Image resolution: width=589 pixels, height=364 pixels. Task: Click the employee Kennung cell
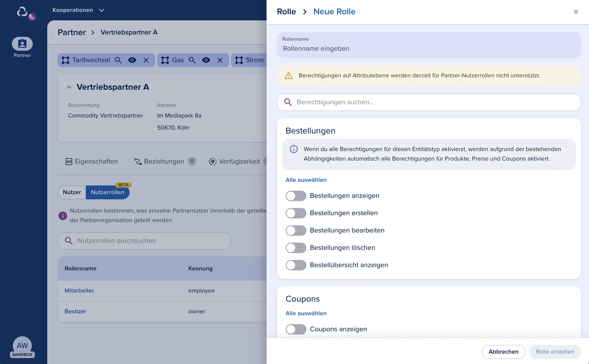click(201, 291)
